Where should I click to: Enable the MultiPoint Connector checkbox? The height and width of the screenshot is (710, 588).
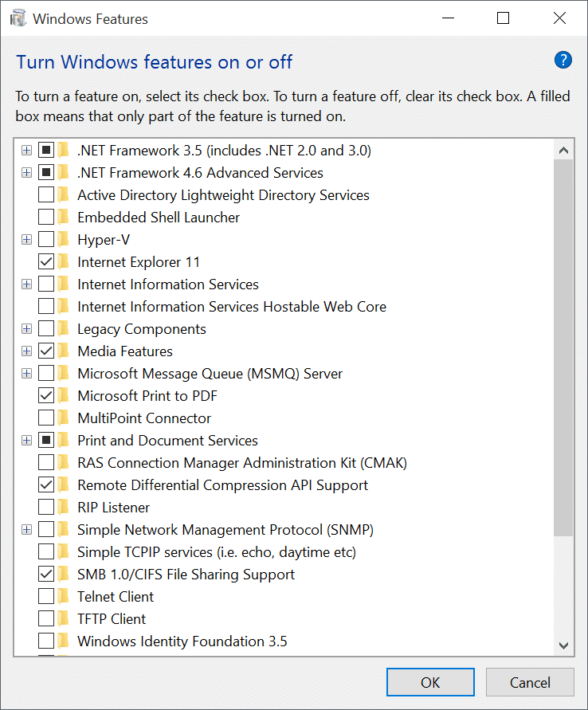point(46,418)
